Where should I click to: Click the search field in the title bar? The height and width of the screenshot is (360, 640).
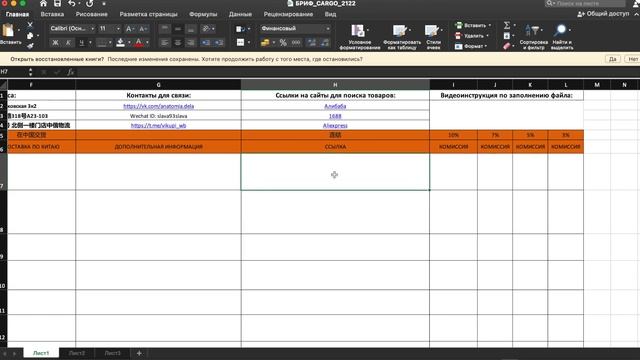[x=585, y=3]
